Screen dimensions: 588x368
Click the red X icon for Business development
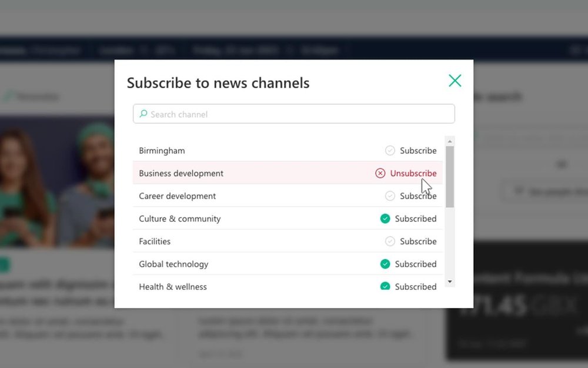(x=380, y=173)
